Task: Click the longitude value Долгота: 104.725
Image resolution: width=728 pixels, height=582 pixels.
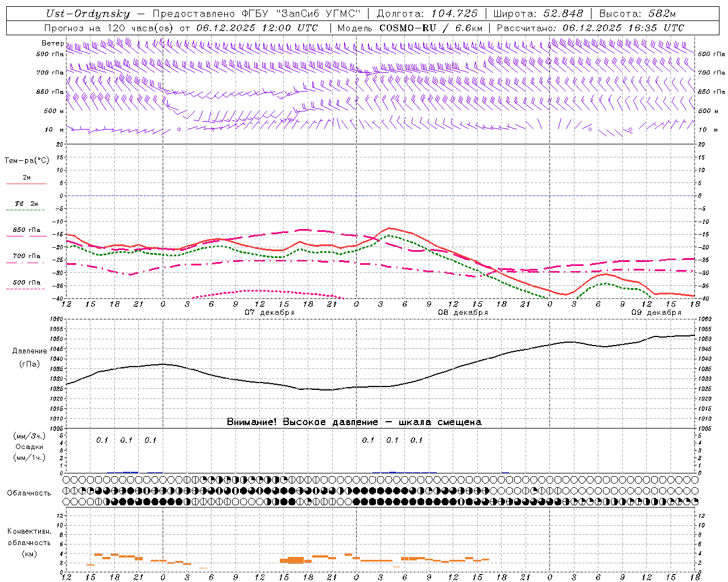Action: point(427,14)
